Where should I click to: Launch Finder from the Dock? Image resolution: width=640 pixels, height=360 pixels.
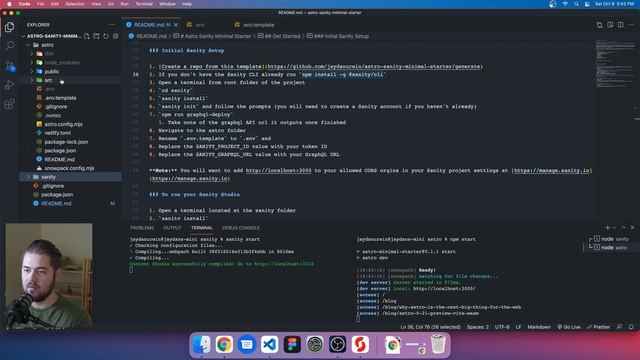click(201, 344)
